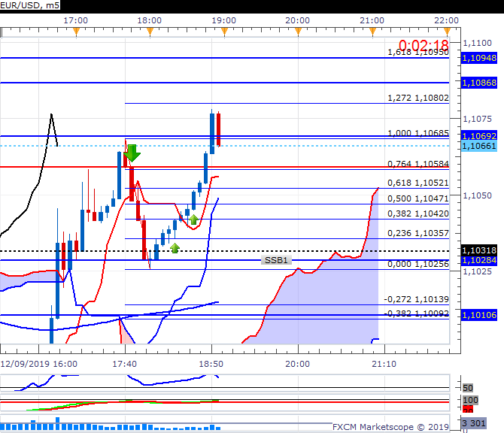Click the 0,236 1,10357 Fibonacci label
The image size is (504, 433).
pos(417,233)
